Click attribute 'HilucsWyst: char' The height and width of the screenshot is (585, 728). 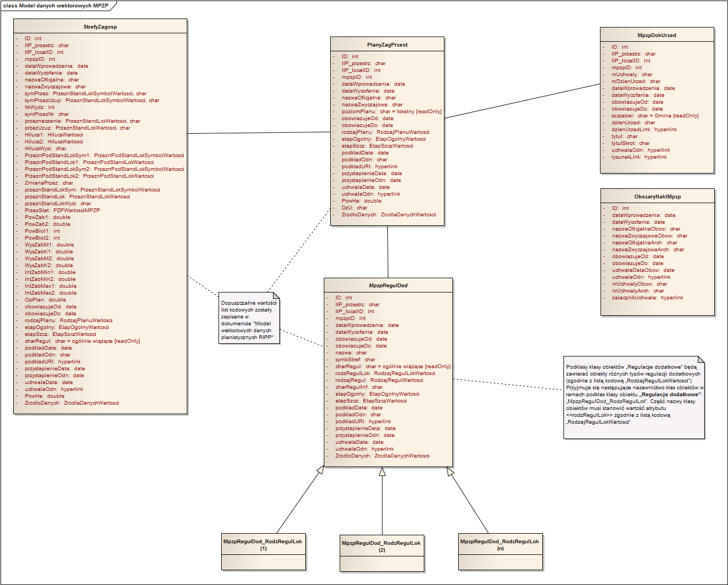coord(46,149)
